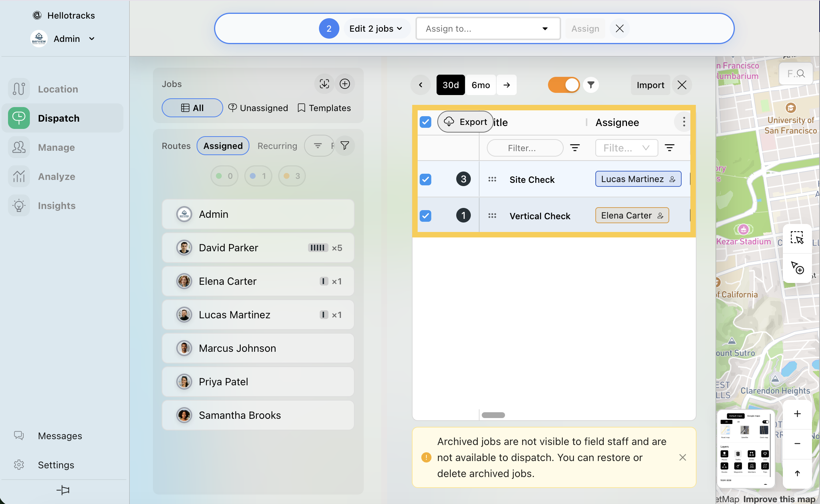Uncheck the Site Check row checkbox
The height and width of the screenshot is (504, 820).
point(425,179)
